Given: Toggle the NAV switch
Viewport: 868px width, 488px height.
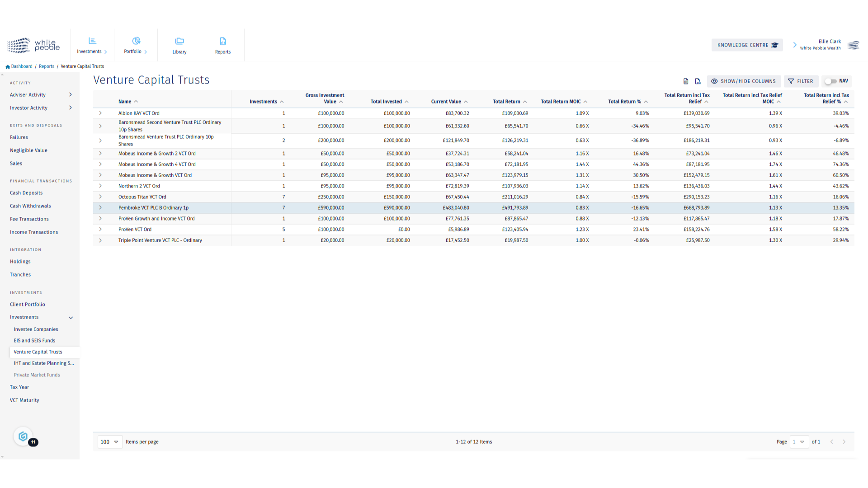Looking at the screenshot, I should point(831,81).
